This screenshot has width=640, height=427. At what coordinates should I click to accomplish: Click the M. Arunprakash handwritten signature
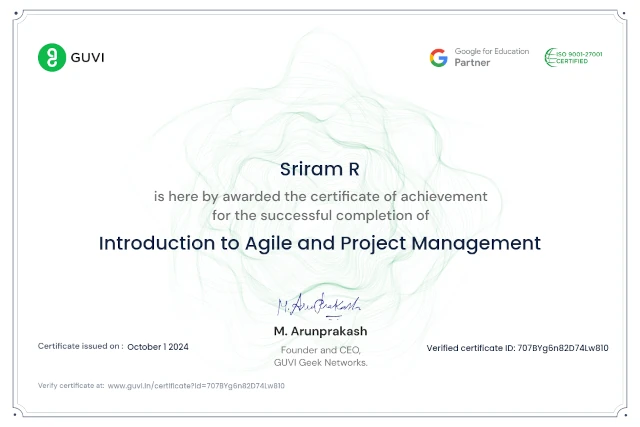click(x=319, y=305)
